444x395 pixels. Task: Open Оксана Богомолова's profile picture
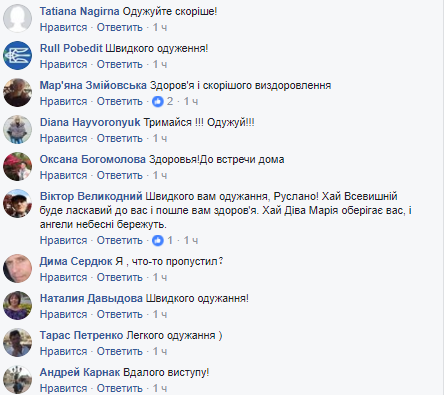pyautogui.click(x=18, y=166)
